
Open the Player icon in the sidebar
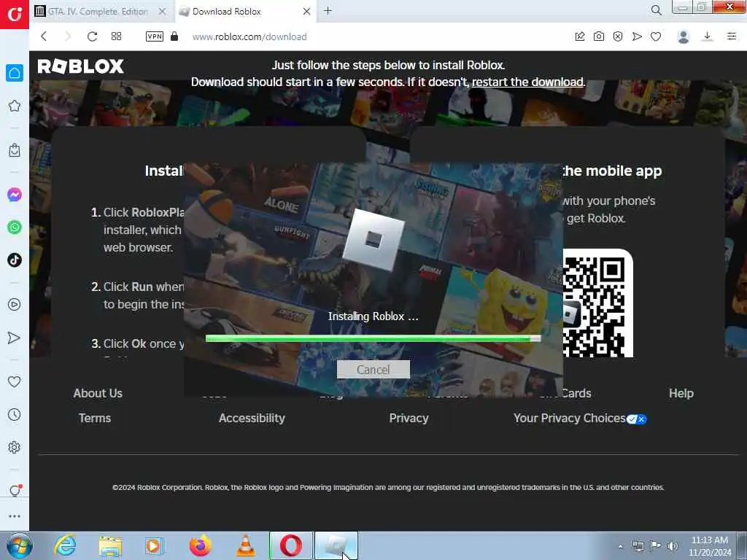tap(15, 305)
